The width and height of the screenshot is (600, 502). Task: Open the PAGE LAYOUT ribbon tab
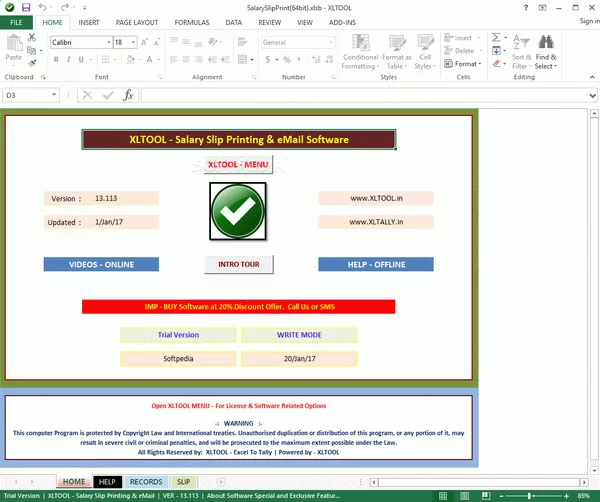click(x=136, y=21)
